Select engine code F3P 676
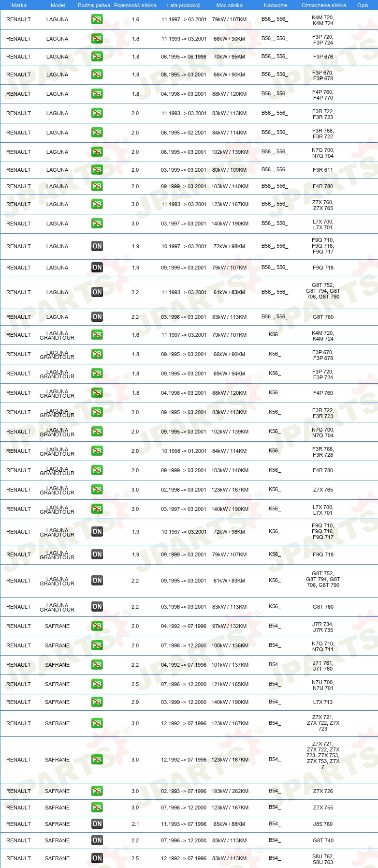The image size is (378, 868). pyautogui.click(x=323, y=57)
